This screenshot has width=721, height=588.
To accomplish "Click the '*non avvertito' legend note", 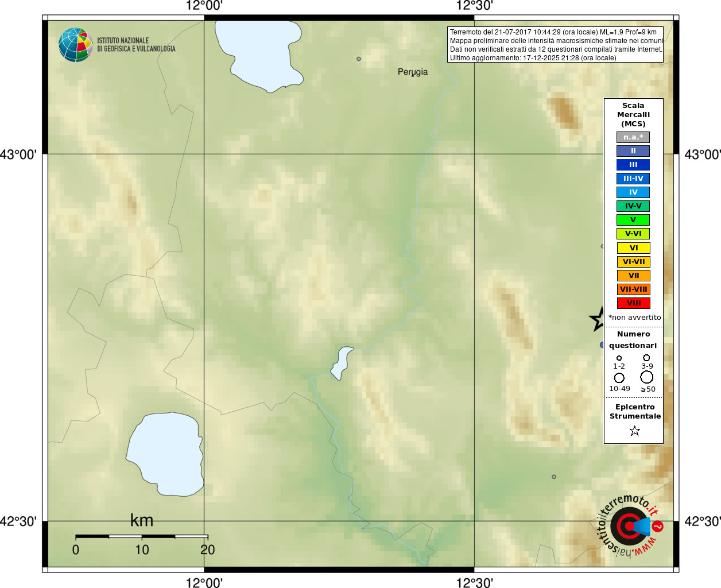I will [634, 318].
